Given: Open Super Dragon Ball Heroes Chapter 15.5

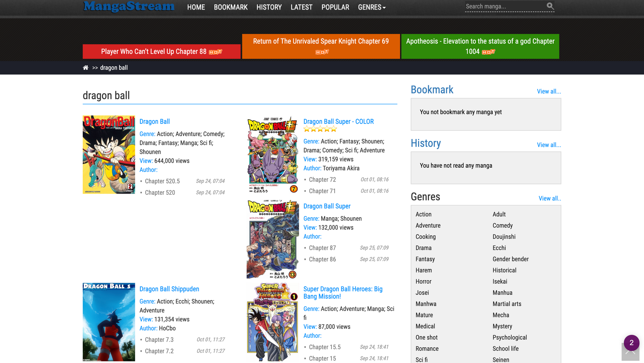Looking at the screenshot, I should pyautogui.click(x=325, y=347).
